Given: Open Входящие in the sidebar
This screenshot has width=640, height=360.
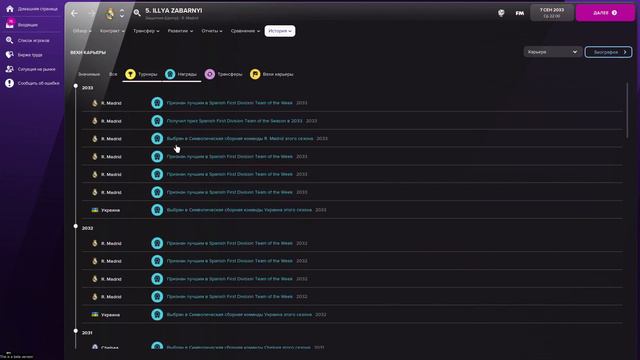Looking at the screenshot, I should tap(28, 25).
